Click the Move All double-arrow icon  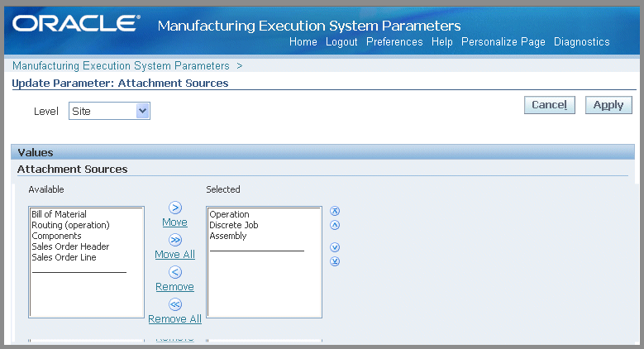point(175,240)
